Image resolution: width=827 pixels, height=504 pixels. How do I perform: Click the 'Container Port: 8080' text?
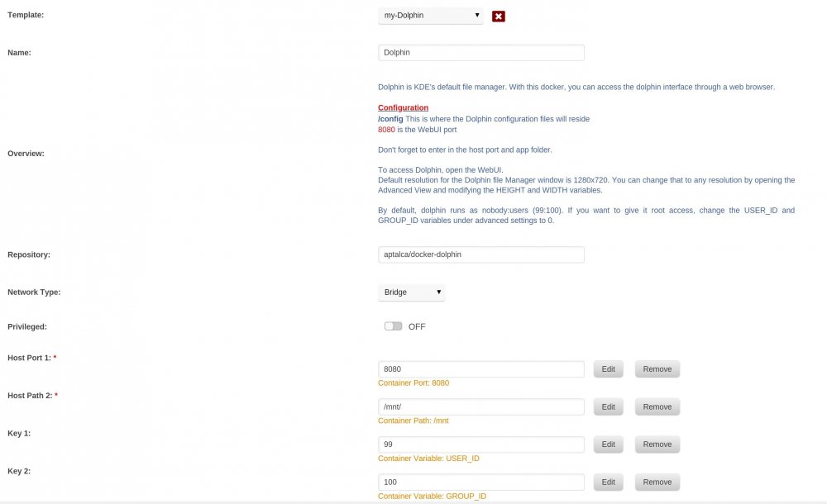point(413,383)
